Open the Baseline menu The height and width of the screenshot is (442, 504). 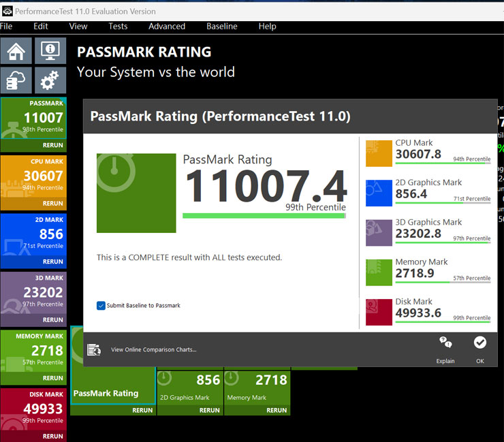click(x=222, y=27)
